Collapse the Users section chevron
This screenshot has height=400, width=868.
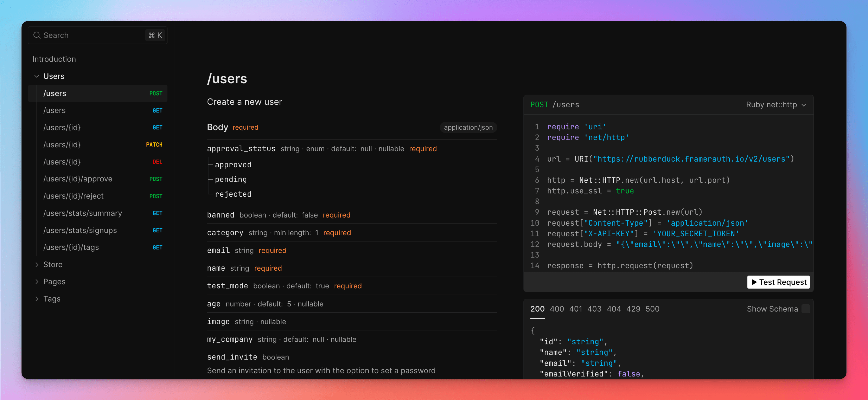[37, 76]
